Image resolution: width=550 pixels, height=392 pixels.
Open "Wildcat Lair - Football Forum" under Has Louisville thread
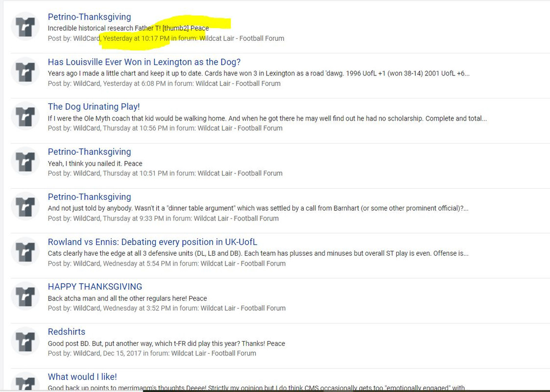(x=238, y=83)
